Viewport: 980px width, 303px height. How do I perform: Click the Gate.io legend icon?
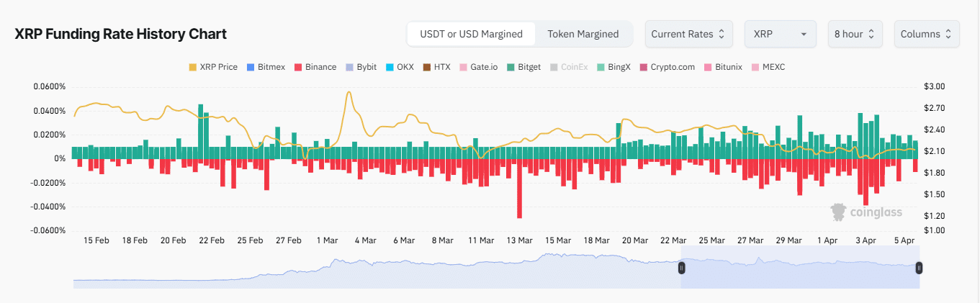pos(463,67)
